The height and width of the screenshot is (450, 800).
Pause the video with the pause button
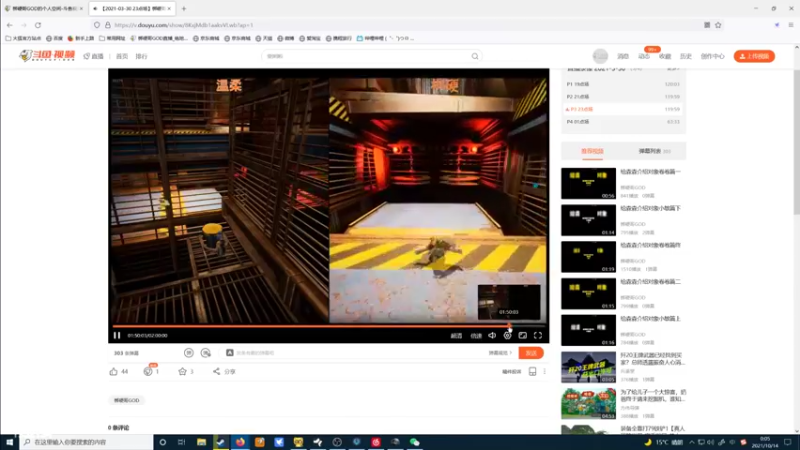tap(117, 335)
